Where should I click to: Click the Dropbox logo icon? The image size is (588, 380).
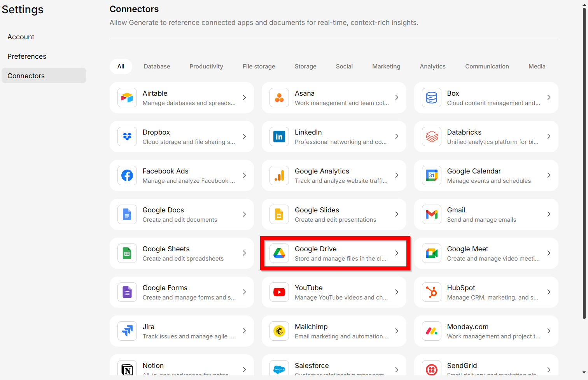[127, 137]
